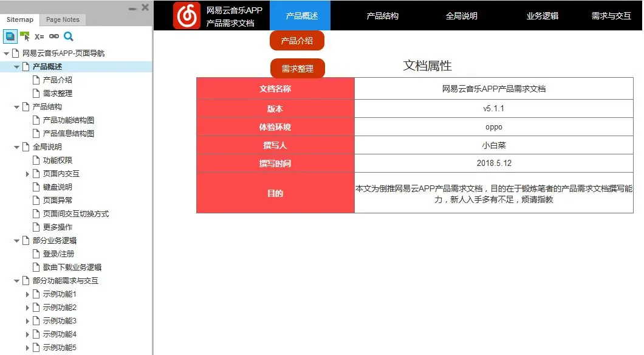Expand the 示例功能2 tree node arrow
The image size is (644, 355).
(27, 308)
